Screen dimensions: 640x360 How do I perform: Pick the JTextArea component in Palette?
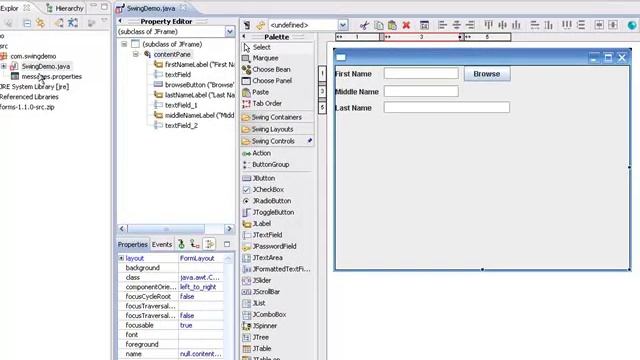click(262, 258)
